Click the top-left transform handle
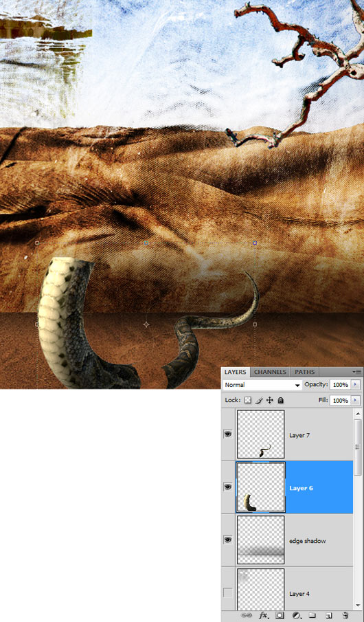364x622 pixels. (37, 243)
